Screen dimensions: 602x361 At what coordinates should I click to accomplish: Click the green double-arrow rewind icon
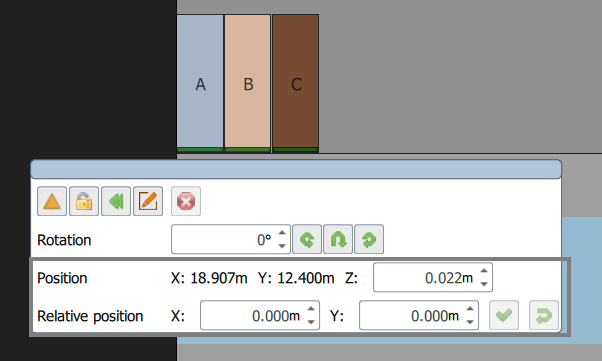(x=116, y=201)
